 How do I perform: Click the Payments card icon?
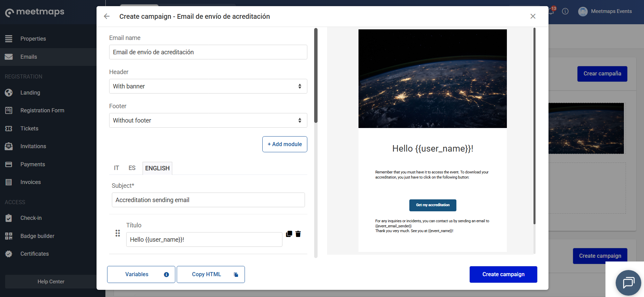(x=9, y=164)
